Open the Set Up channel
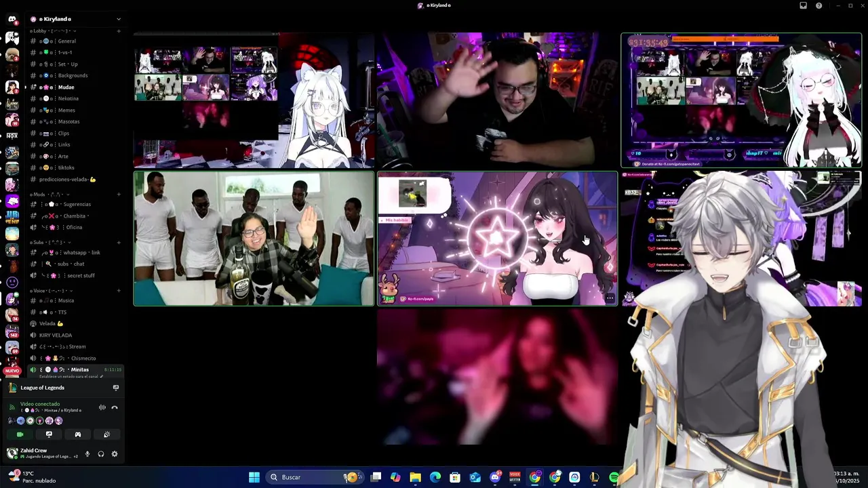 click(x=75, y=64)
